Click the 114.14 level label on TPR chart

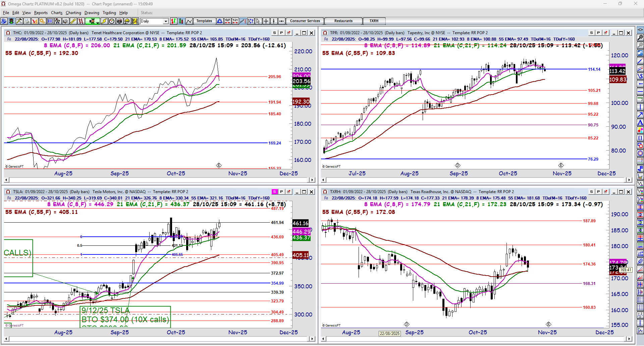pyautogui.click(x=594, y=69)
